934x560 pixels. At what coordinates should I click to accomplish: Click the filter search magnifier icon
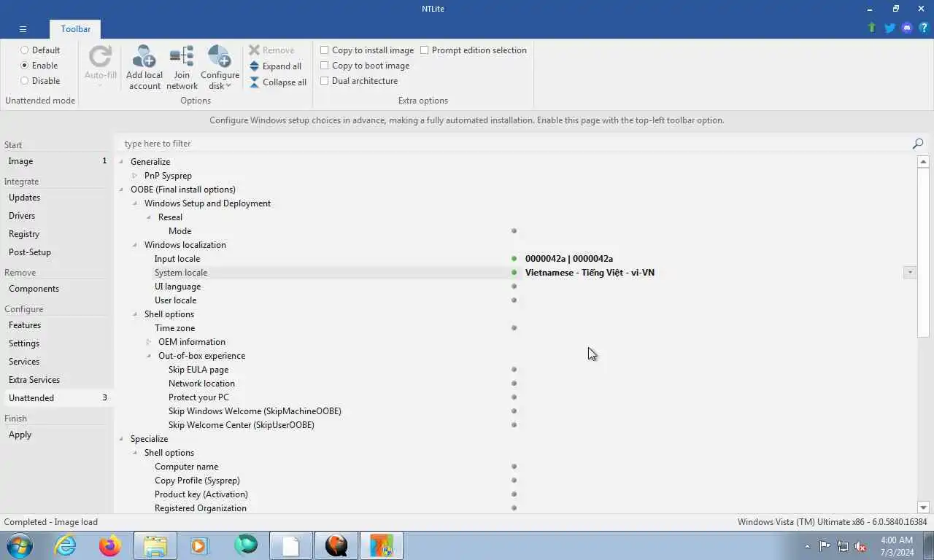coord(918,144)
